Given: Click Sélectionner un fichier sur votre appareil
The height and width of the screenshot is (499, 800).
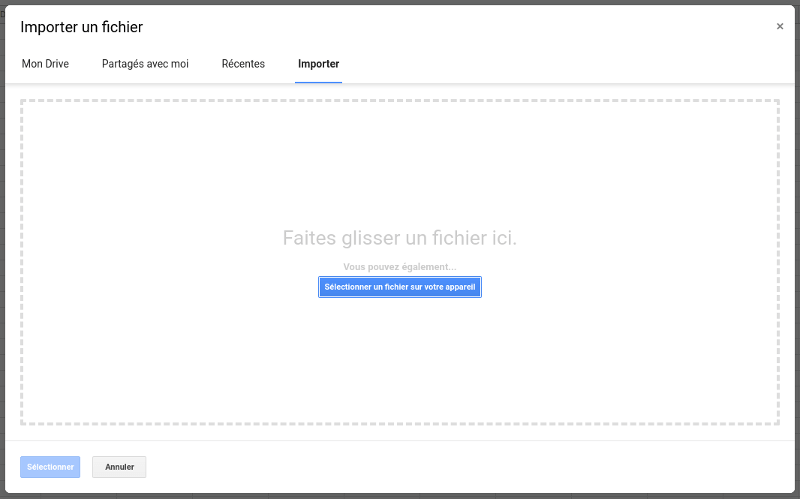Looking at the screenshot, I should [x=400, y=287].
